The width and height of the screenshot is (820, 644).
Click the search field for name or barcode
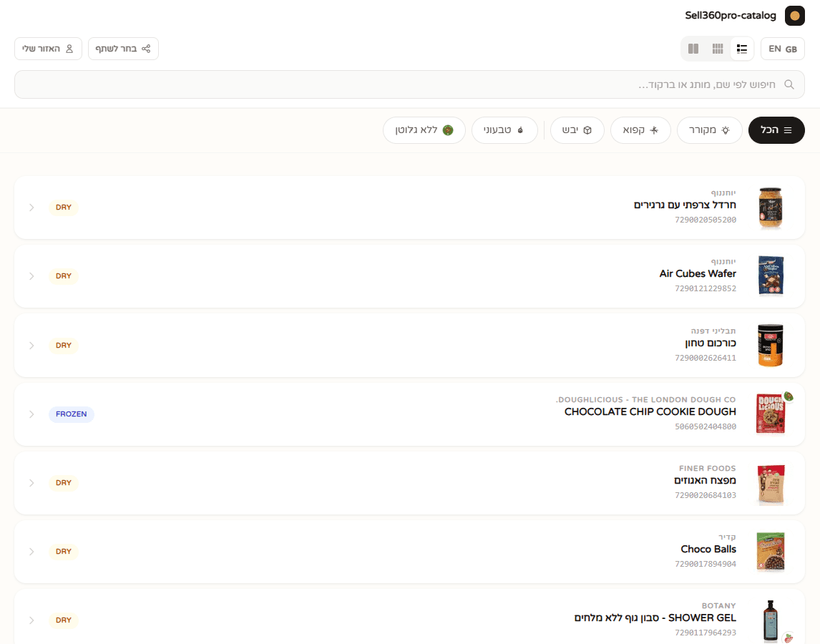pyautogui.click(x=409, y=84)
